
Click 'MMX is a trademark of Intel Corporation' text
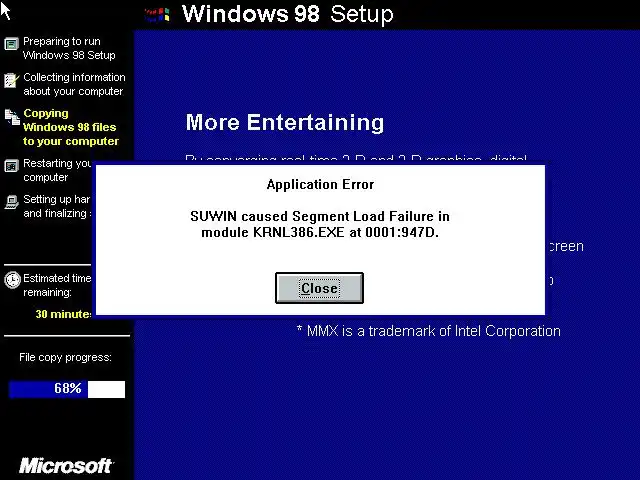(x=429, y=331)
